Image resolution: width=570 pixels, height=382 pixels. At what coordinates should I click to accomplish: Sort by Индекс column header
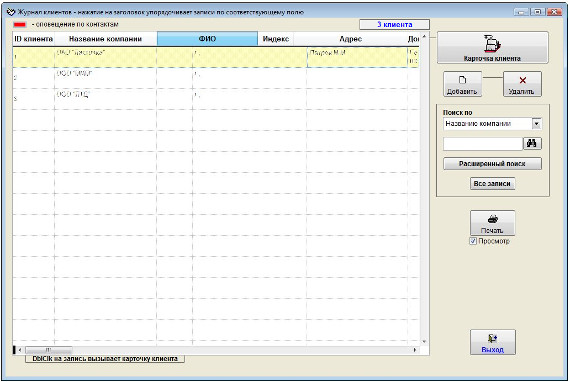pos(276,39)
